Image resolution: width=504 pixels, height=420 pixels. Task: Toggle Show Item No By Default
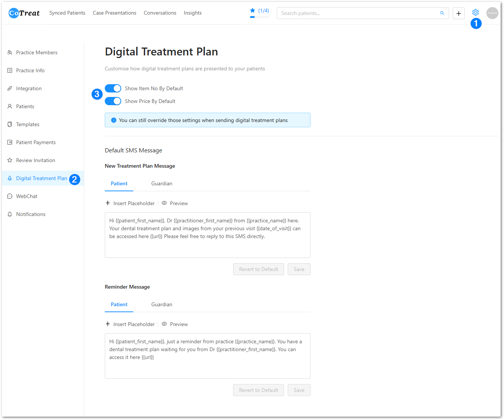(113, 88)
